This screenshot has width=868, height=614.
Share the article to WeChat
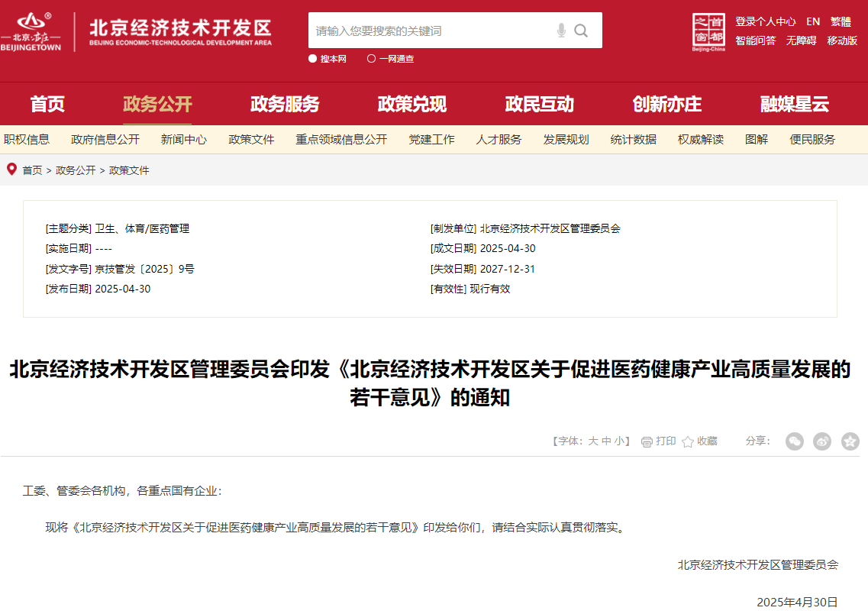tap(794, 441)
